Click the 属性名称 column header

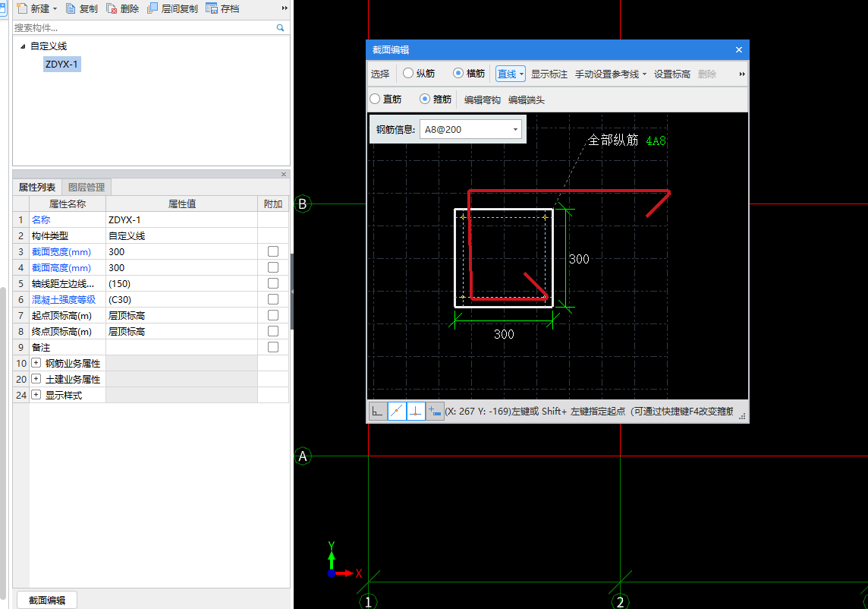pos(68,204)
